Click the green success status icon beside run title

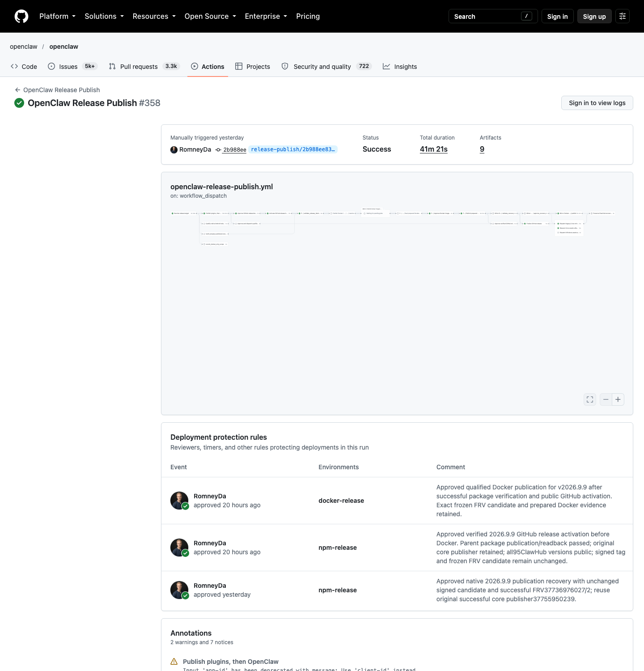[x=19, y=103]
